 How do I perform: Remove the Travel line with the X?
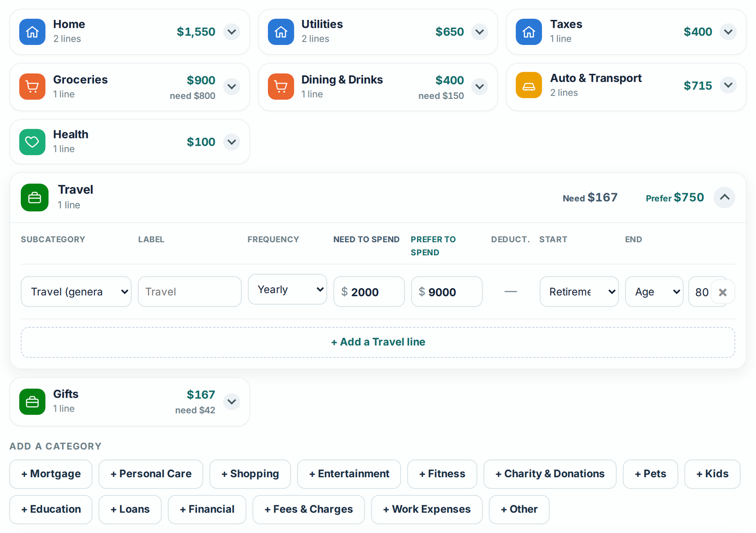click(722, 292)
